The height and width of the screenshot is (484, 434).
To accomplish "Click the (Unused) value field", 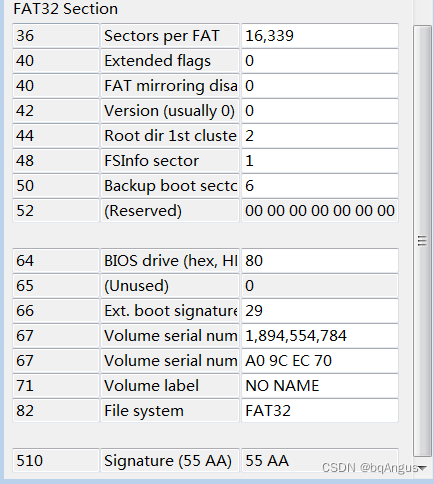I will (320, 286).
